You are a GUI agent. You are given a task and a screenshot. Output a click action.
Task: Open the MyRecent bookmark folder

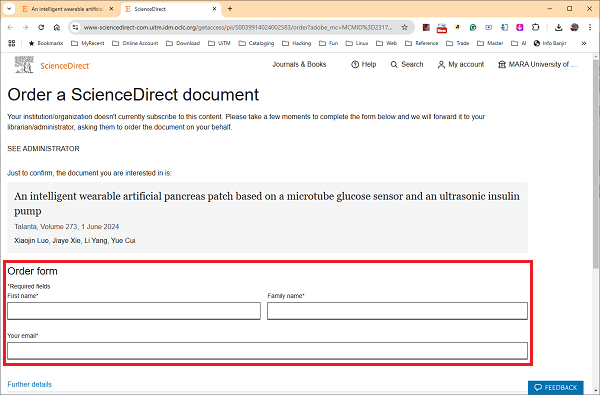88,43
